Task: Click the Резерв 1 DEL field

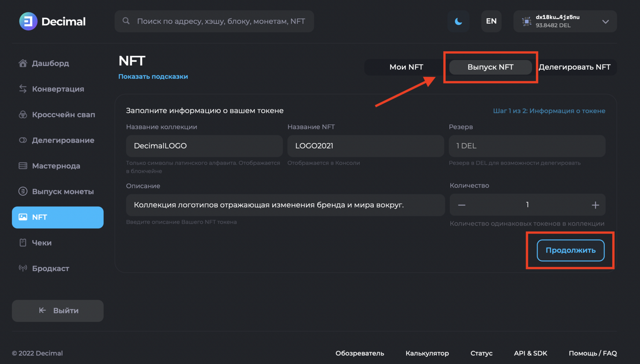Action: tap(527, 146)
